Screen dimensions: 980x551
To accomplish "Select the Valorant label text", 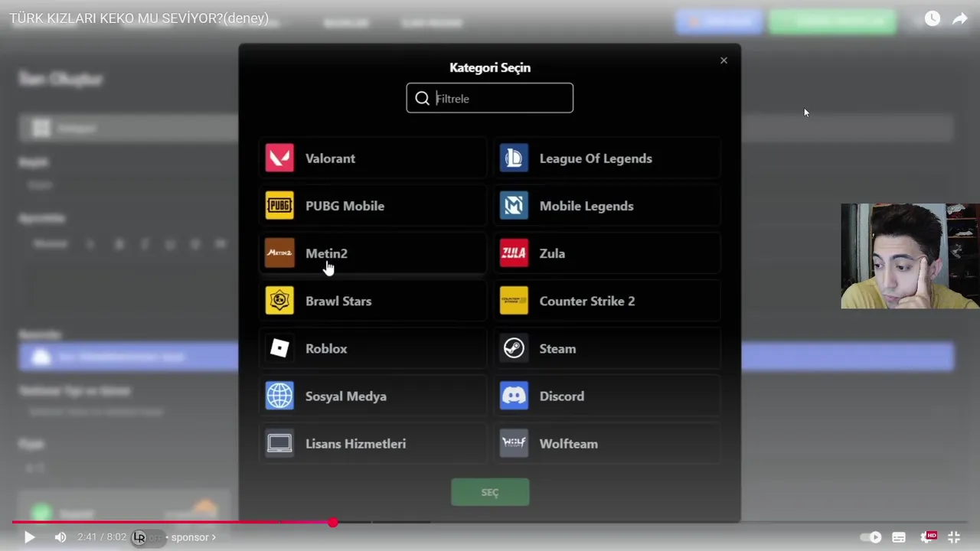I will click(x=330, y=158).
